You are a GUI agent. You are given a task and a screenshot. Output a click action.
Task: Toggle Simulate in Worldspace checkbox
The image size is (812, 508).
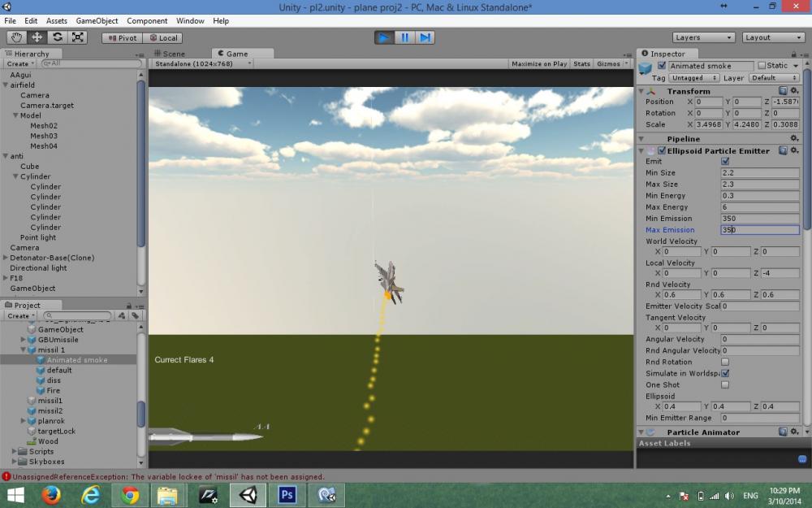(725, 373)
